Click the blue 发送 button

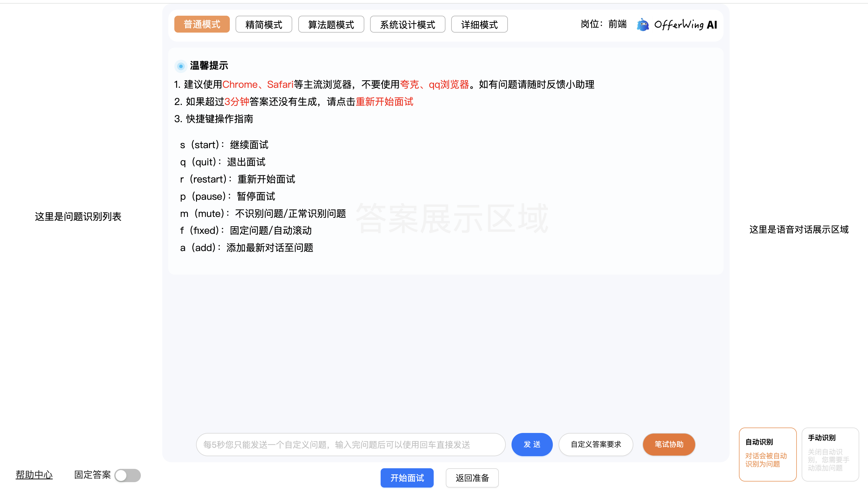click(x=532, y=444)
